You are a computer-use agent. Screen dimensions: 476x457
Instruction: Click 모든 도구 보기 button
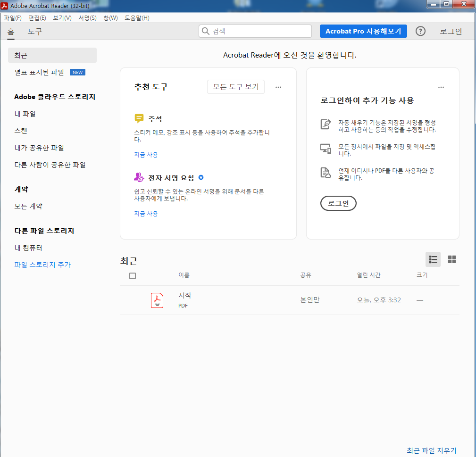(x=235, y=87)
